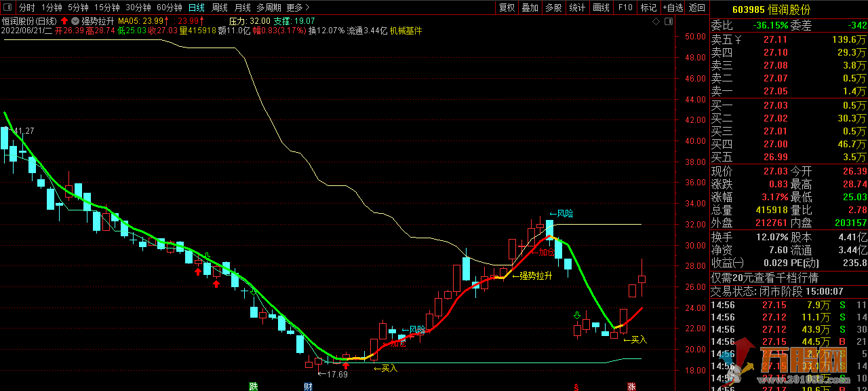Select the 卖一 27.05 ask row

pyautogui.click(x=789, y=91)
